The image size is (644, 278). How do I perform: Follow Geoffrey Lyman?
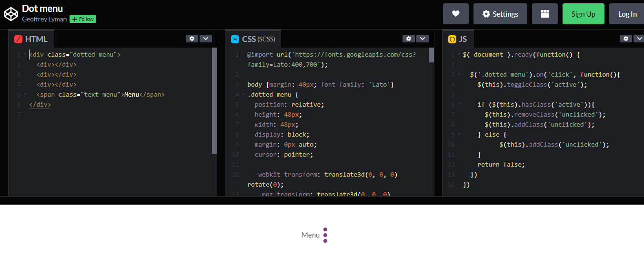coord(82,19)
